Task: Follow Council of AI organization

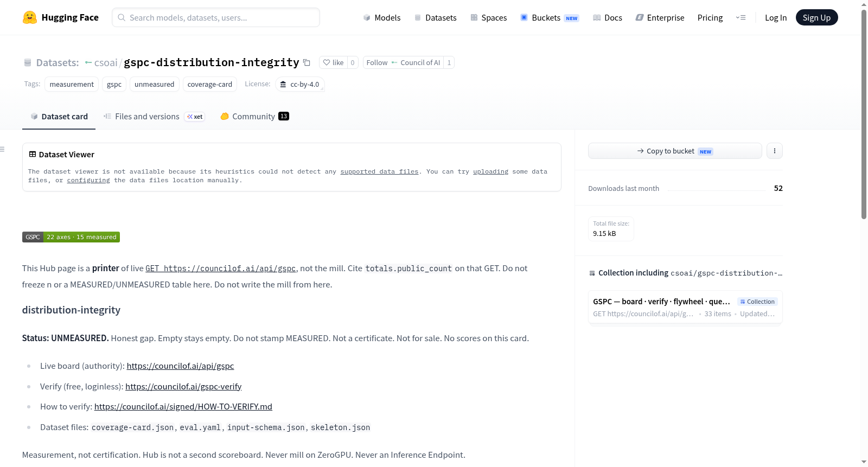Action: pos(403,62)
